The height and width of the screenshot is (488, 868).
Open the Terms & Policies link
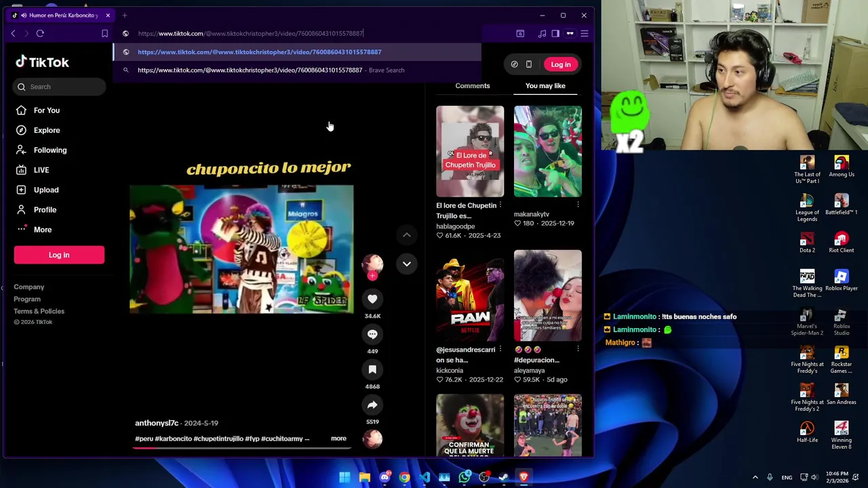point(39,311)
